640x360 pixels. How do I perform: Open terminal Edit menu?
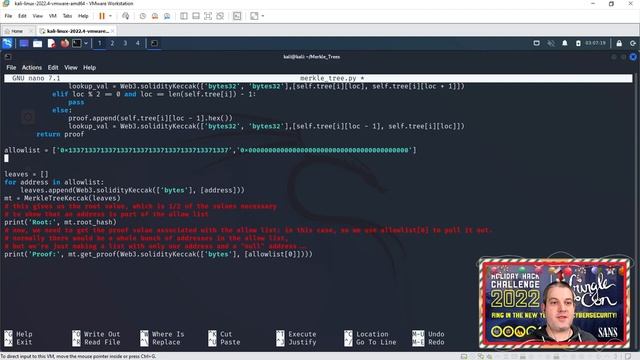53,68
